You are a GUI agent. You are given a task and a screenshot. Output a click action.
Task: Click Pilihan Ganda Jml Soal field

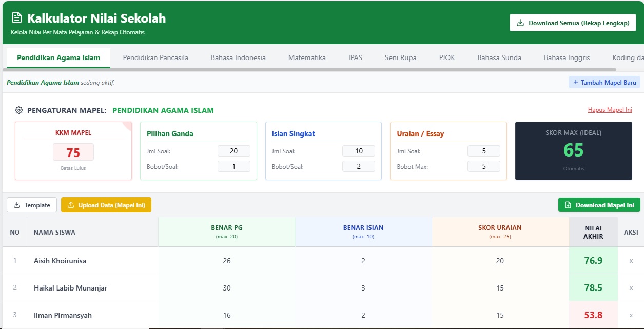[x=233, y=151]
